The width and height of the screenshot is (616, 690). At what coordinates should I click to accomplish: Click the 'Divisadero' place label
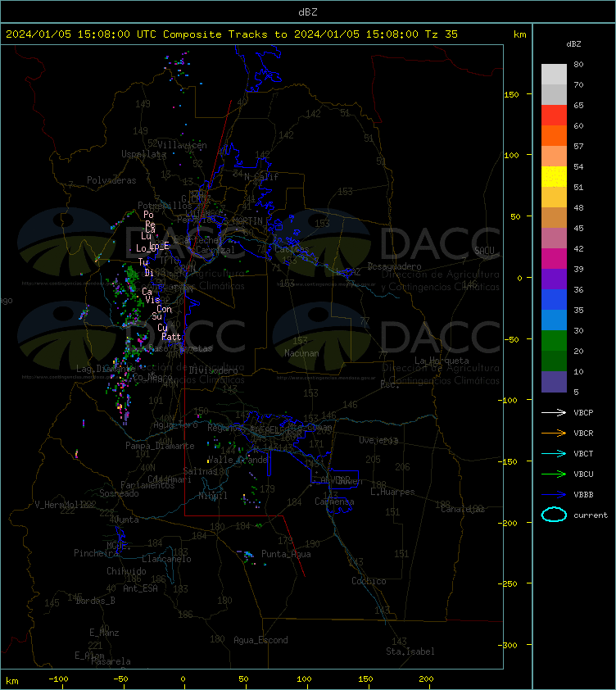click(x=214, y=370)
